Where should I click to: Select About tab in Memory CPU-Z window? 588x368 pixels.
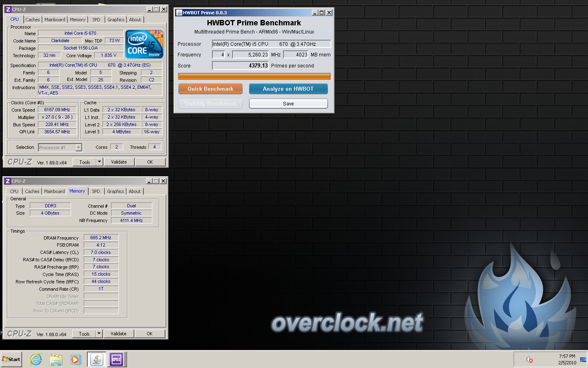tap(135, 191)
